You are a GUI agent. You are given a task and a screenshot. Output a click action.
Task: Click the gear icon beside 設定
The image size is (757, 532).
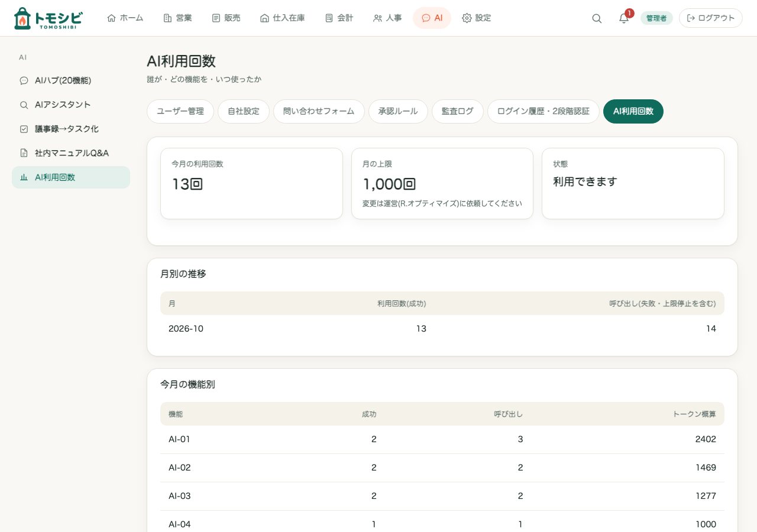tap(467, 18)
